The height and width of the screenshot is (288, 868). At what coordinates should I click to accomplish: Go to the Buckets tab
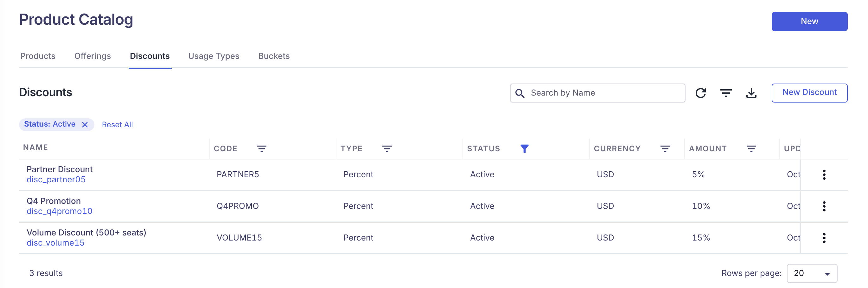coord(274,56)
